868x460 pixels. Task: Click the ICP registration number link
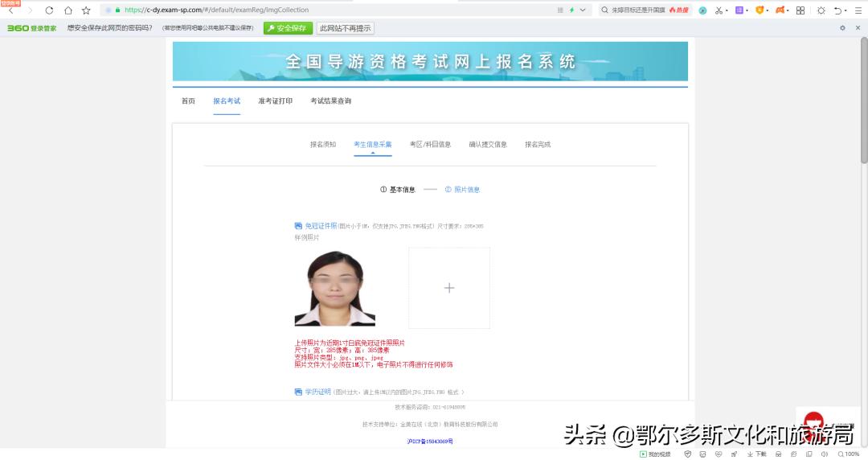coord(430,442)
